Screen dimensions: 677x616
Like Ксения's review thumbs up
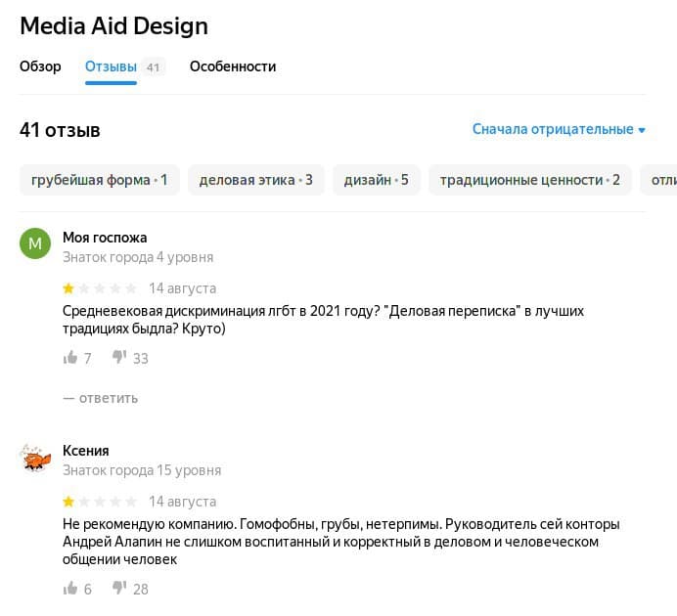pyautogui.click(x=69, y=588)
